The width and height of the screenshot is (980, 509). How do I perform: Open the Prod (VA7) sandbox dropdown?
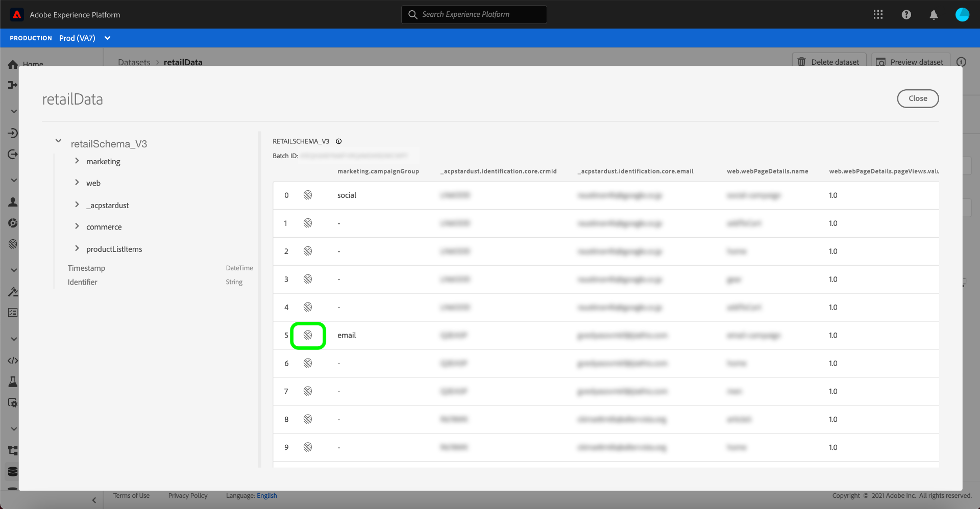[85, 38]
